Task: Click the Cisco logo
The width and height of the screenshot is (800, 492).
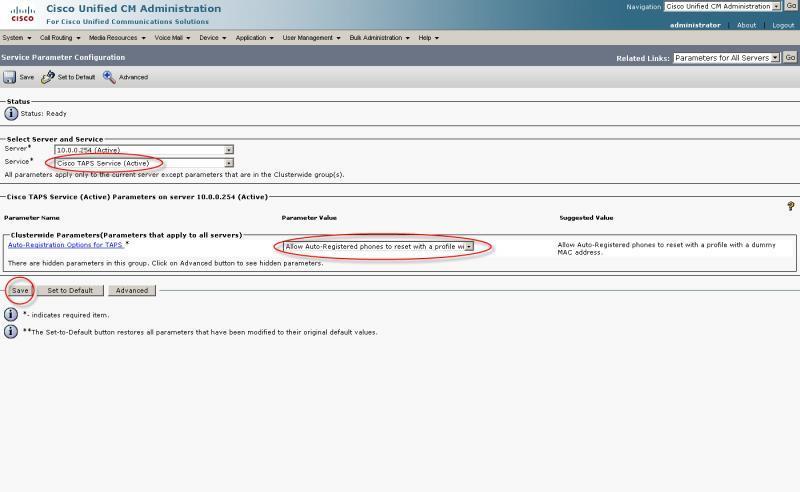Action: tap(22, 14)
